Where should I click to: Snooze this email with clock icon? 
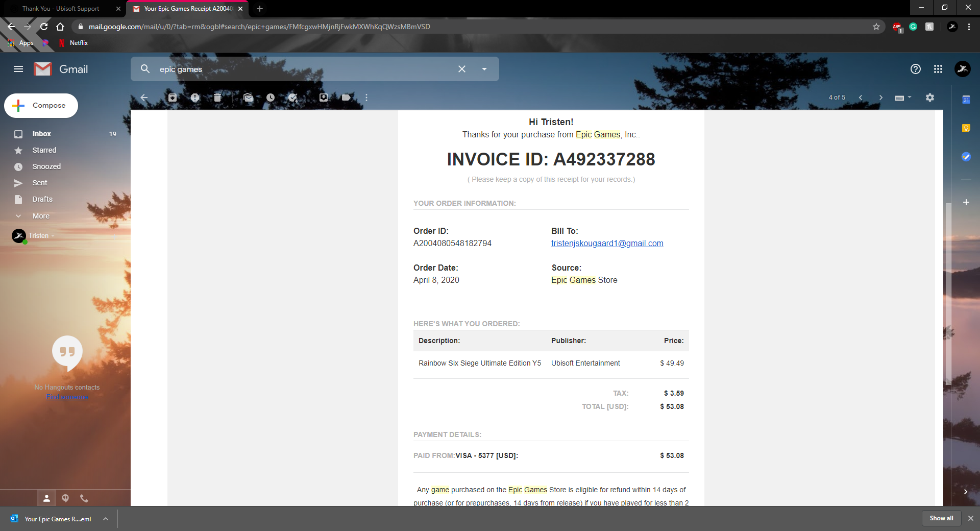[x=271, y=98]
